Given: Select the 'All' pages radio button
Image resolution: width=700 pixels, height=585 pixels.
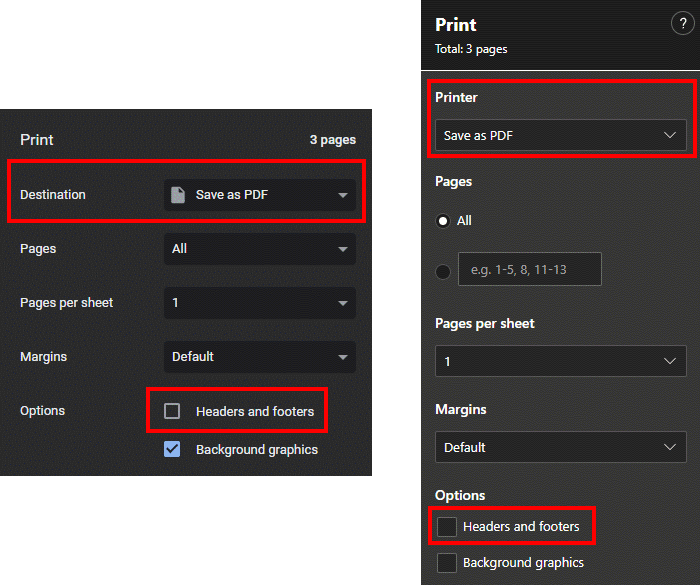Looking at the screenshot, I should click(x=443, y=221).
